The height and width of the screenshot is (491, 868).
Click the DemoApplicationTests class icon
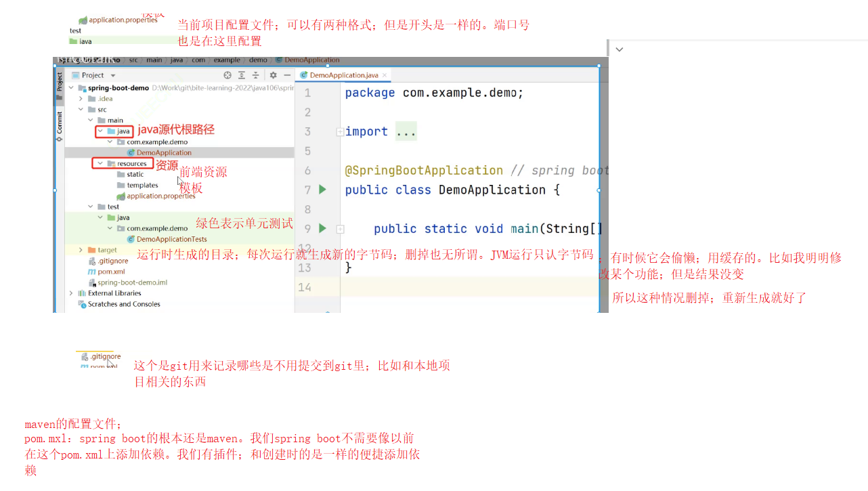pos(131,239)
